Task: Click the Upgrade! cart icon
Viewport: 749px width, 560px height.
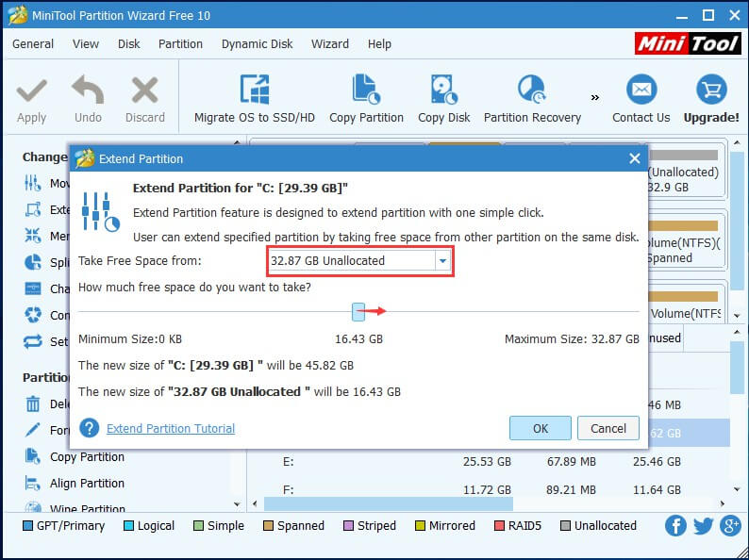Action: click(710, 91)
